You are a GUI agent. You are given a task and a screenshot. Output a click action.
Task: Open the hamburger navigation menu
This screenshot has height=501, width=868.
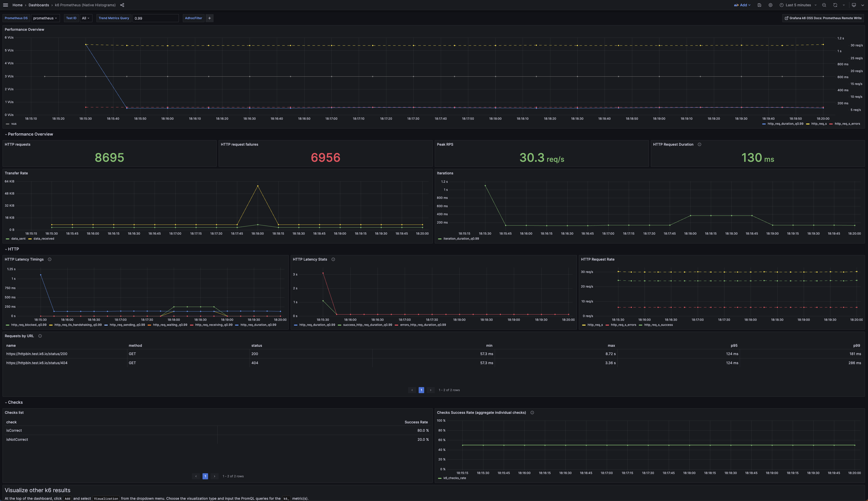tap(5, 5)
